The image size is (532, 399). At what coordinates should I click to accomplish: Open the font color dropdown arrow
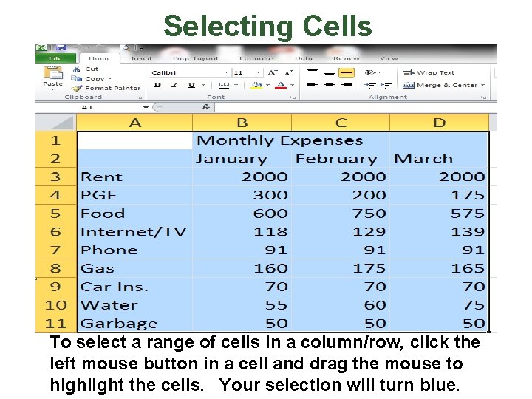[292, 85]
